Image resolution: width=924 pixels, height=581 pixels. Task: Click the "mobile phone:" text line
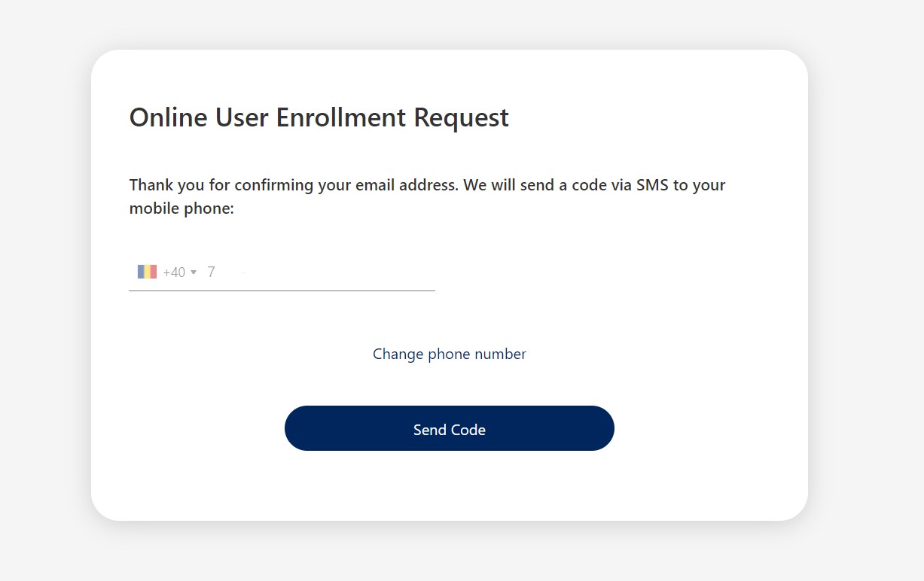pyautogui.click(x=181, y=208)
